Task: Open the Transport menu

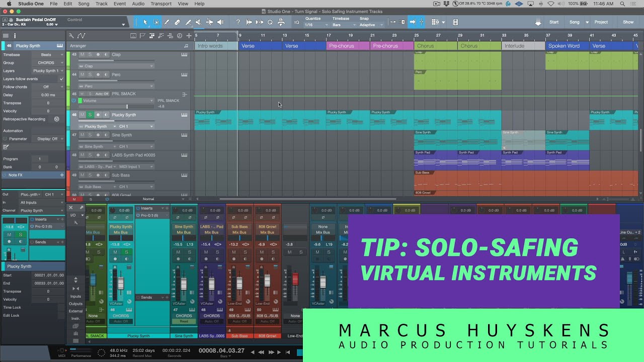Action: coord(161,4)
